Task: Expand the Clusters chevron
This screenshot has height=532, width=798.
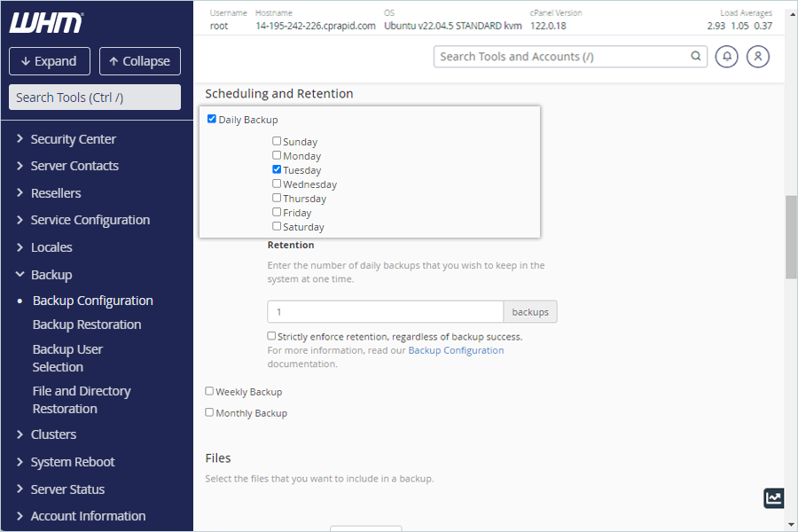Action: (x=20, y=434)
